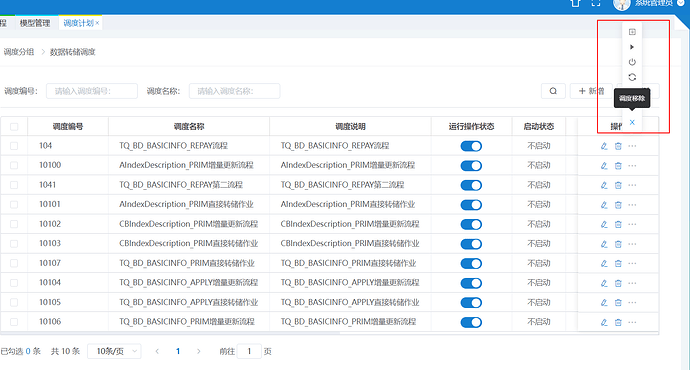Delete schedule row 1041 with trash icon
This screenshot has height=370, width=690.
[x=618, y=185]
